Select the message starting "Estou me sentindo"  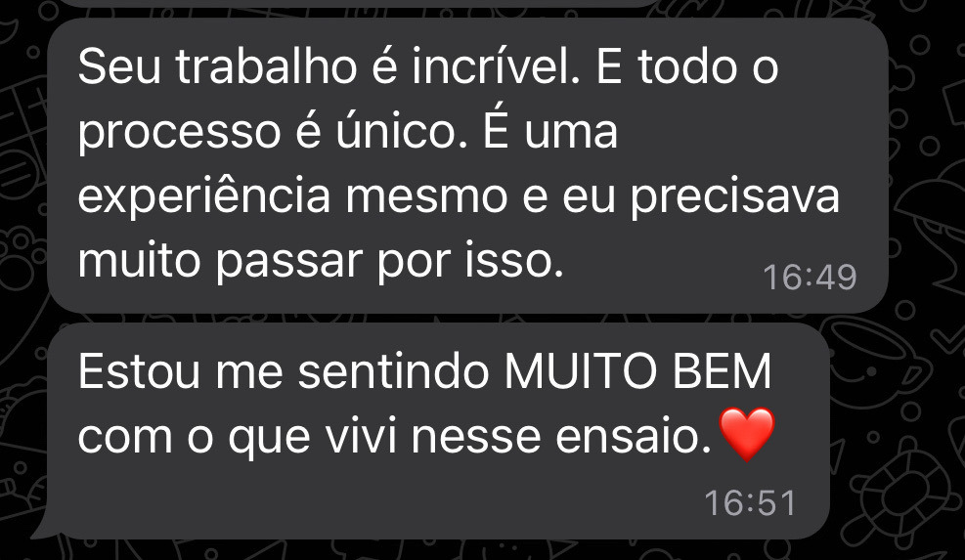pyautogui.click(x=438, y=431)
